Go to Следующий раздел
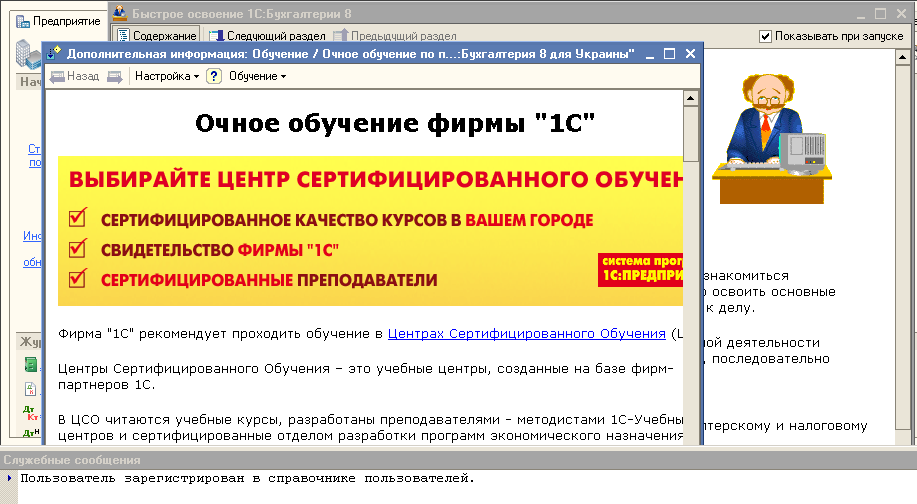This screenshot has width=917, height=504. tap(267, 36)
